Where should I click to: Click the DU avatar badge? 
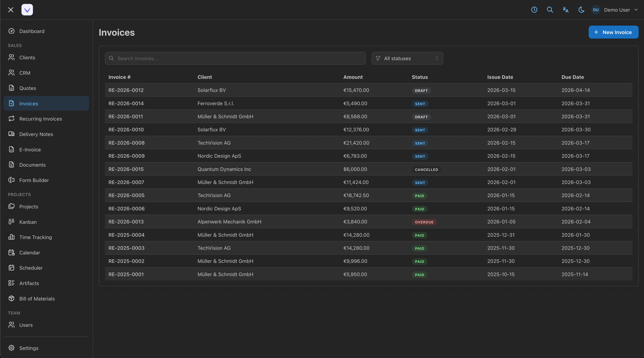596,10
